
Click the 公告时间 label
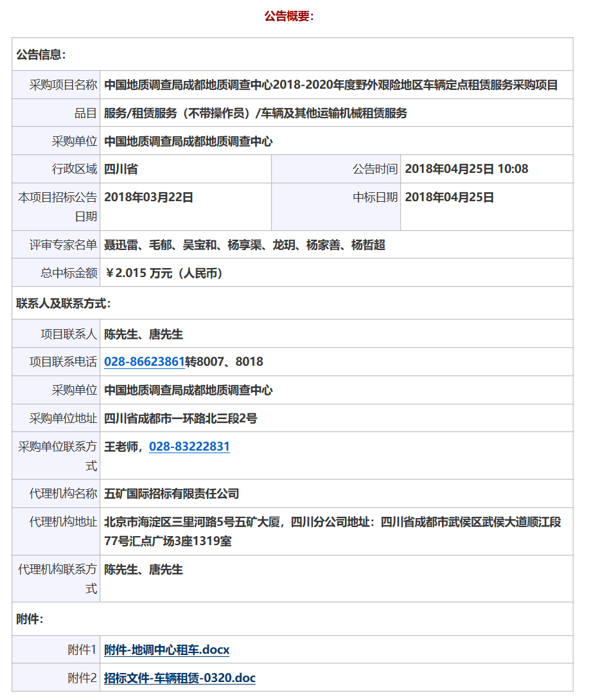pos(375,169)
